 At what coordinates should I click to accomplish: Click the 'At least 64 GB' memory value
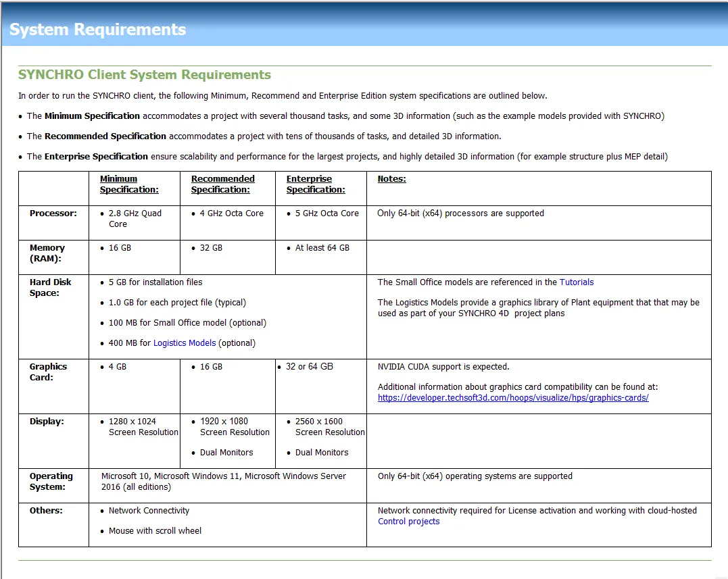[x=322, y=248]
